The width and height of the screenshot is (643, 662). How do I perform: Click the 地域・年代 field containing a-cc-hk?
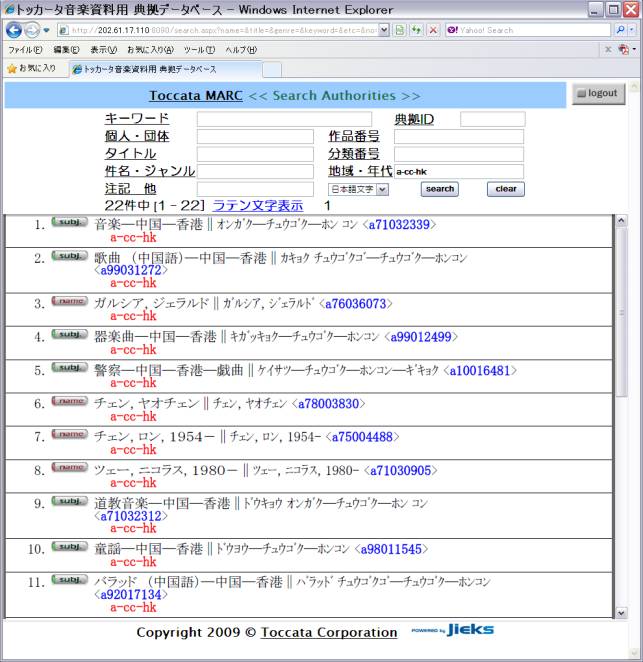click(x=459, y=171)
